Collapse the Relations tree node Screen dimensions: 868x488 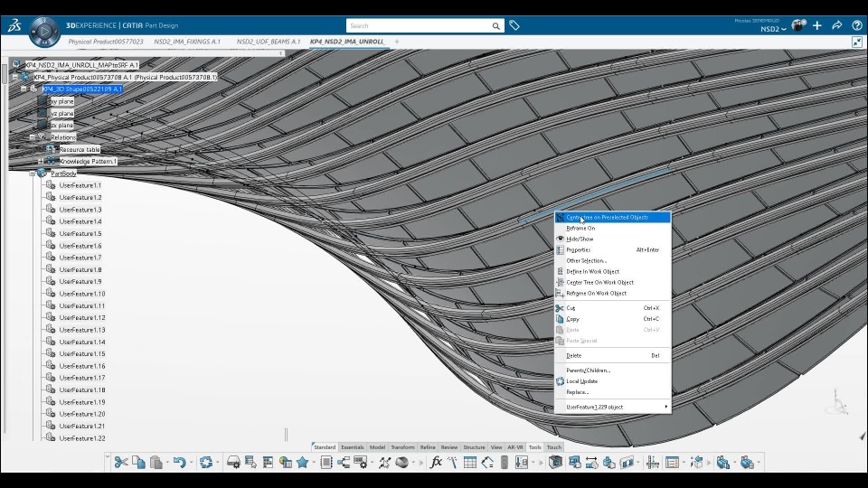coord(32,137)
